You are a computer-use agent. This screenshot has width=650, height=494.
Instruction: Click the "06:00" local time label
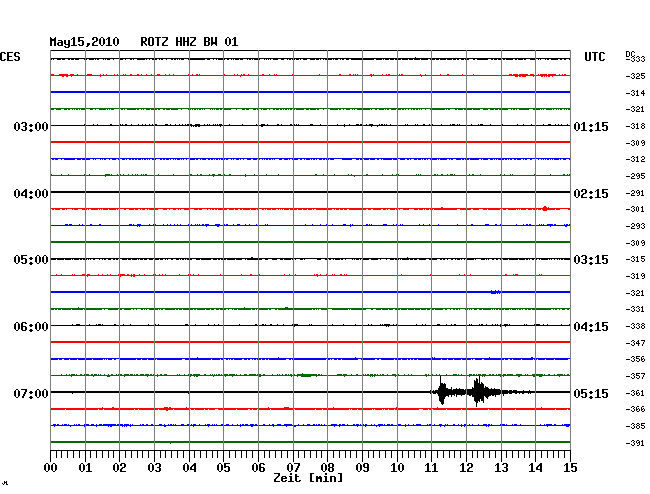click(31, 327)
